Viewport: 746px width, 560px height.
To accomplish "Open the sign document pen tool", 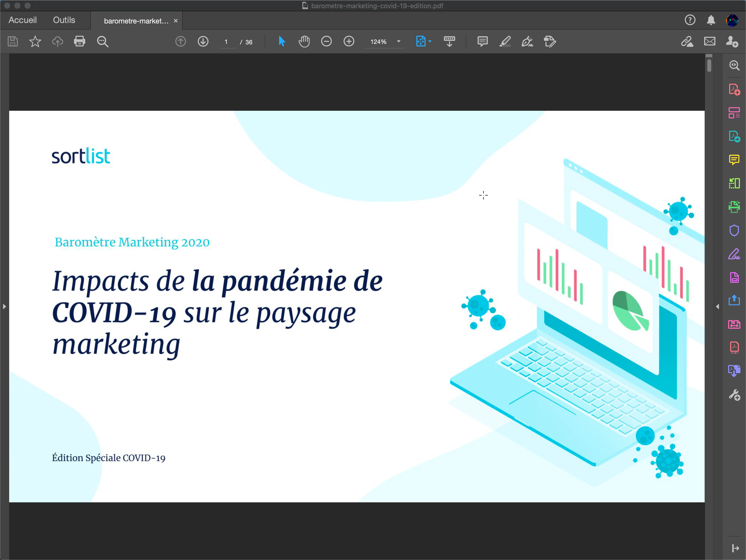I will click(527, 42).
